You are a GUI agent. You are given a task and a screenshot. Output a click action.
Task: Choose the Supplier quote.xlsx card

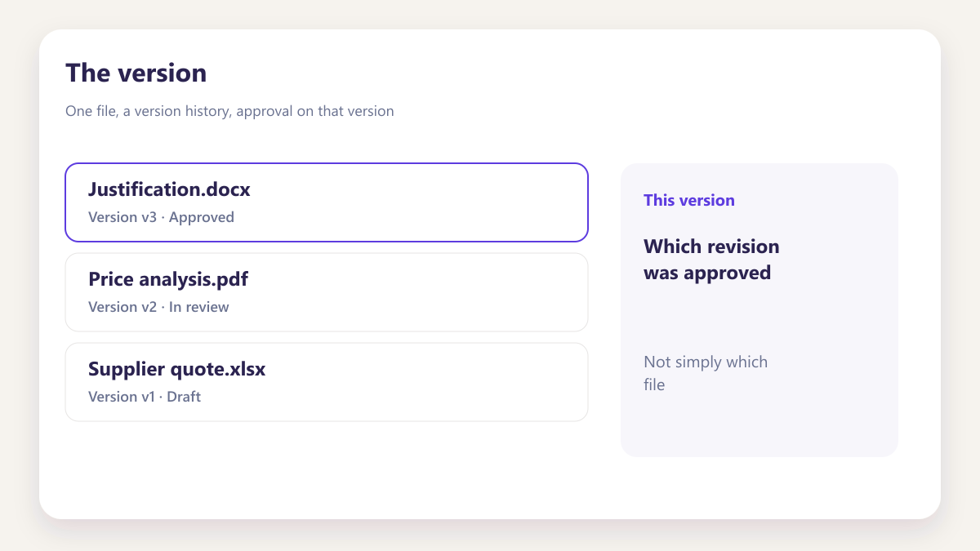click(327, 382)
